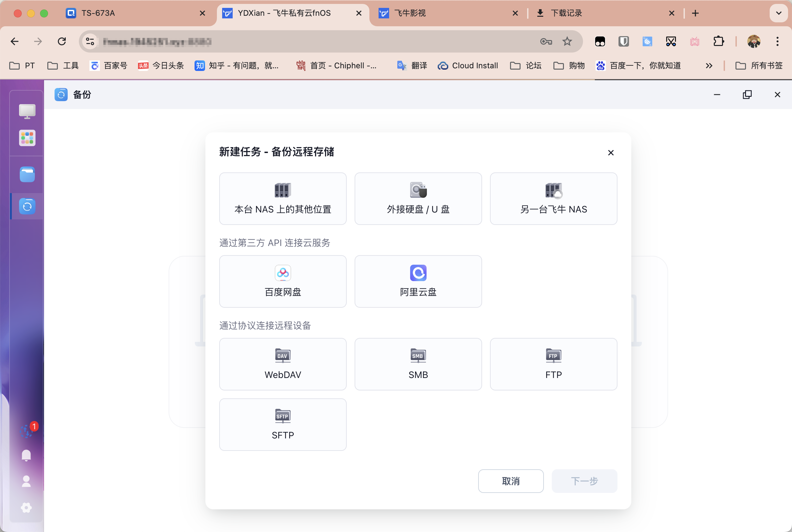Screen dimensions: 792x532
Task: Open the 知乎 bookmark
Action: point(237,65)
